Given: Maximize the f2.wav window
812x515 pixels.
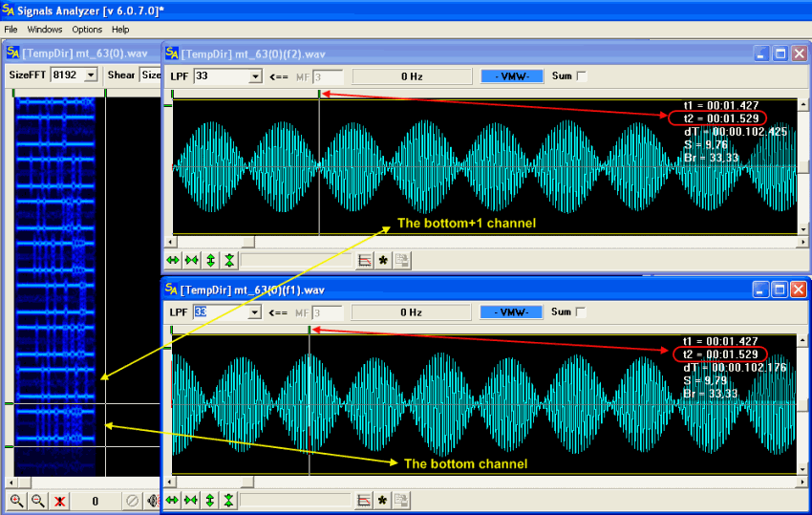Looking at the screenshot, I should (x=780, y=54).
